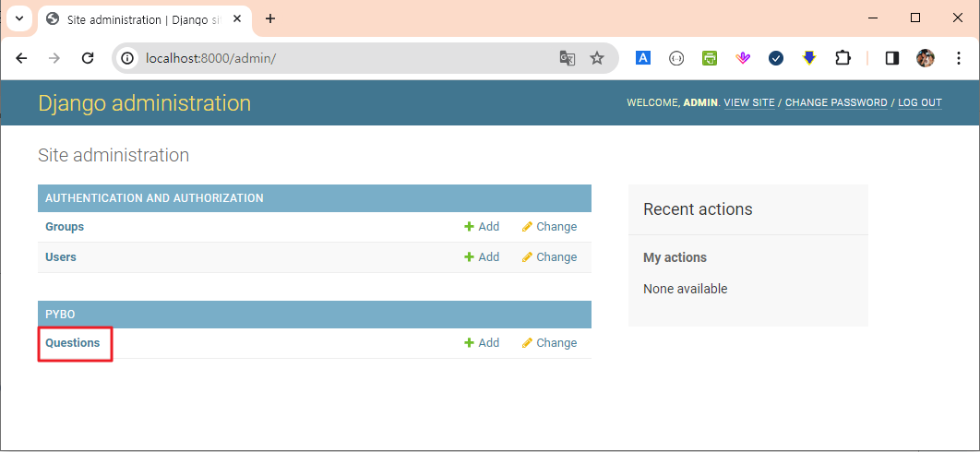The height and width of the screenshot is (452, 980).
Task: Click the address bar URL
Action: 211,58
